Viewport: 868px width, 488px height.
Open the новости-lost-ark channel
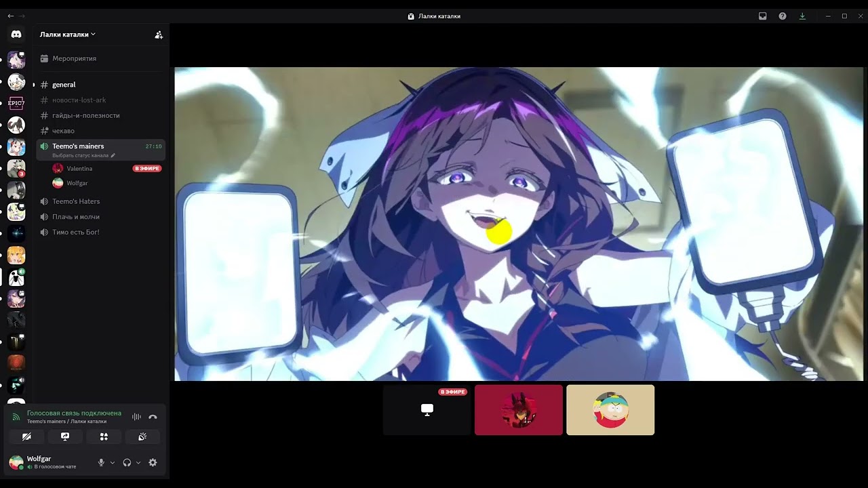coord(100,100)
